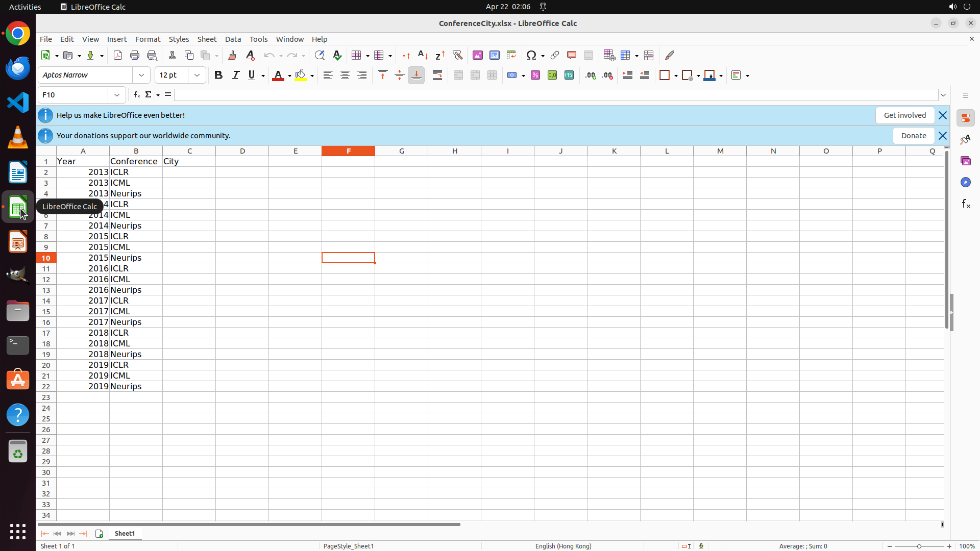Click the Export as PDF icon
This screenshot has width=980, height=551.
(x=118, y=55)
